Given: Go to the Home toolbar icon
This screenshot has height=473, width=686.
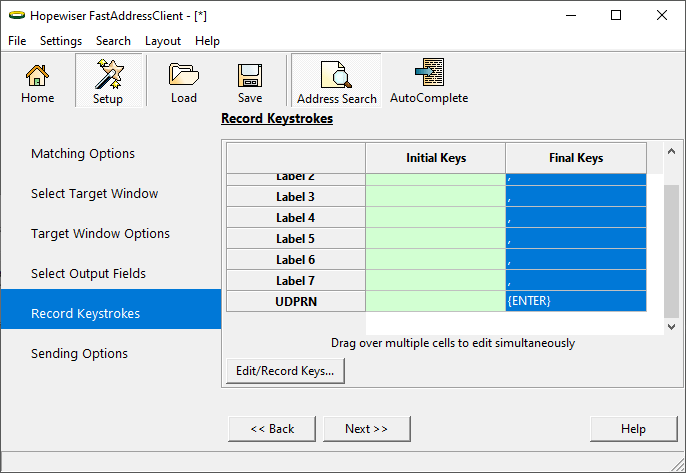Looking at the screenshot, I should 37,83.
